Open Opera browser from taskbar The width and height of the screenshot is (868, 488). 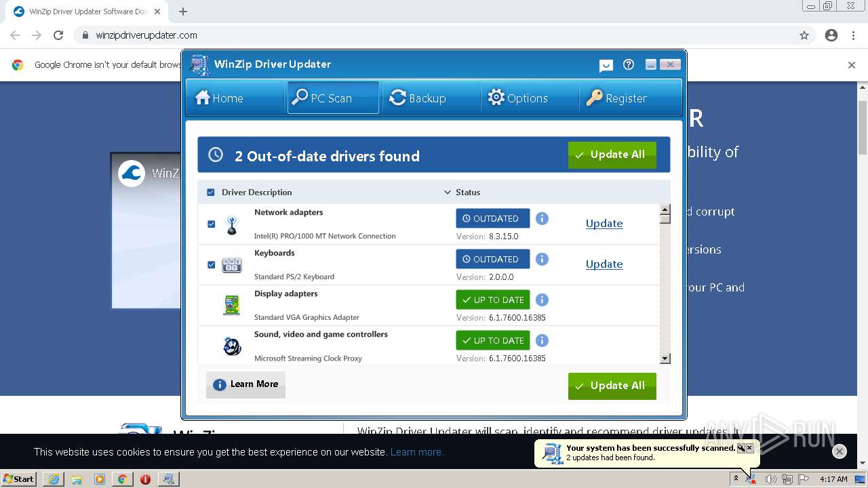[x=145, y=479]
